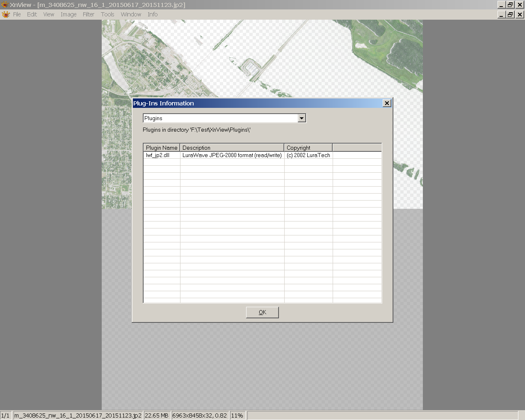Open the Image menu

pyautogui.click(x=68, y=14)
